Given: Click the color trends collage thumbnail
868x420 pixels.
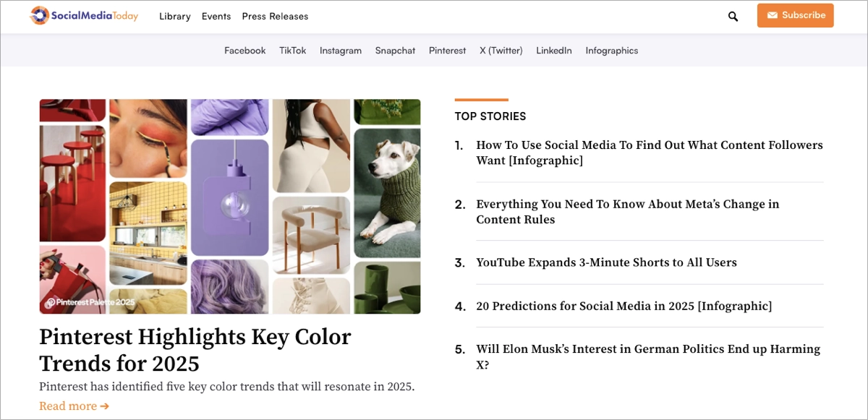Looking at the screenshot, I should [x=230, y=207].
